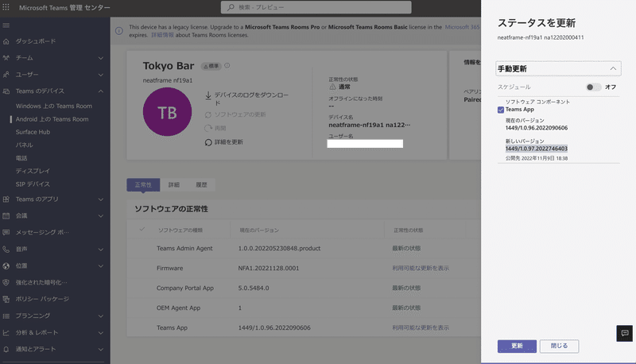Expand the プランニング chevron
The height and width of the screenshot is (364, 636).
tap(101, 316)
